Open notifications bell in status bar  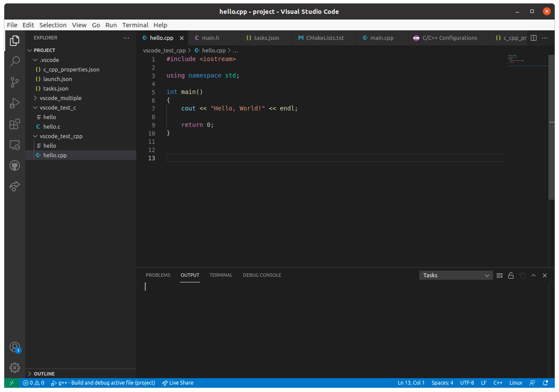pyautogui.click(x=546, y=383)
